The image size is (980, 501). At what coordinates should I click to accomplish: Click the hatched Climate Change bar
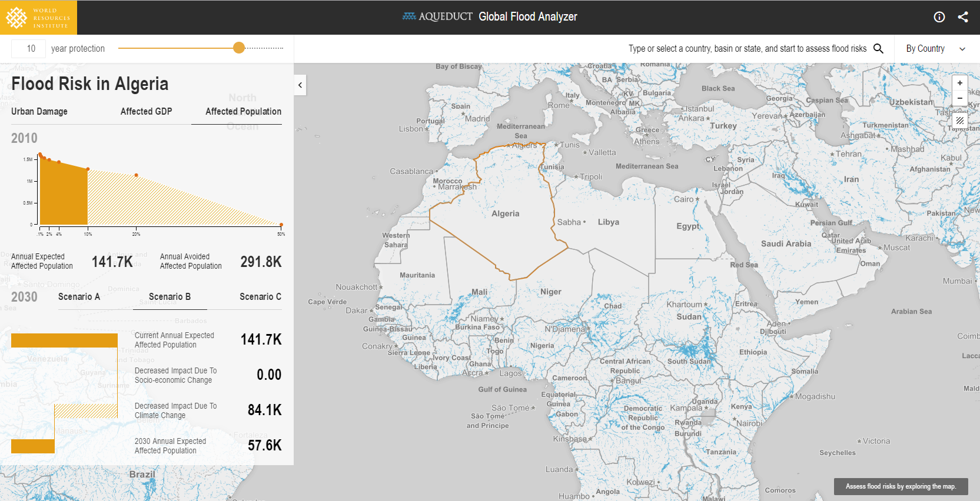86,411
